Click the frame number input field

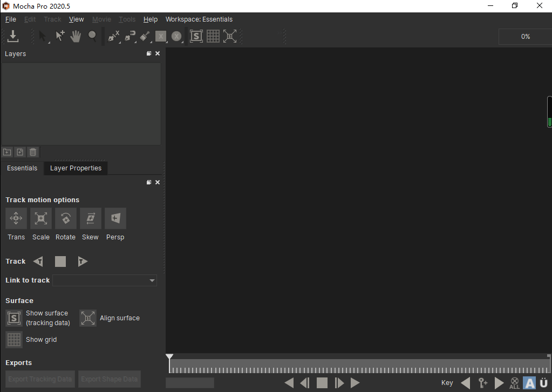[x=190, y=383]
